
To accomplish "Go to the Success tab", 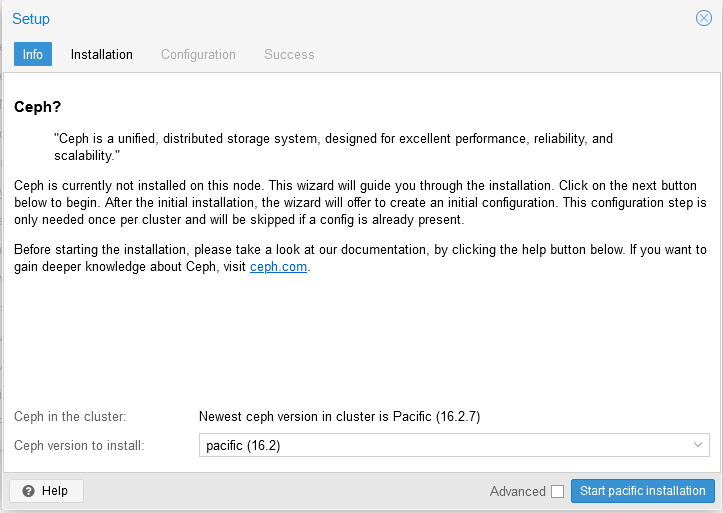I will 289,54.
